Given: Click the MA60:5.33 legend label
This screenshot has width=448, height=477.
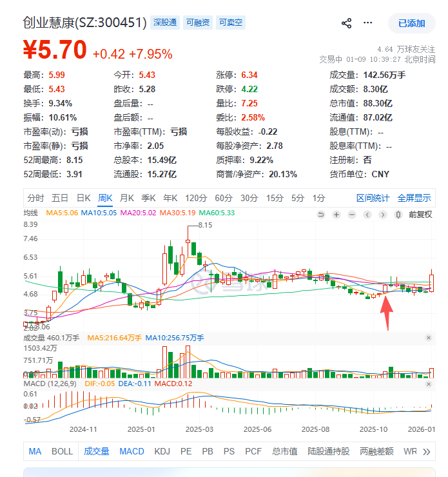Looking at the screenshot, I should (x=217, y=213).
